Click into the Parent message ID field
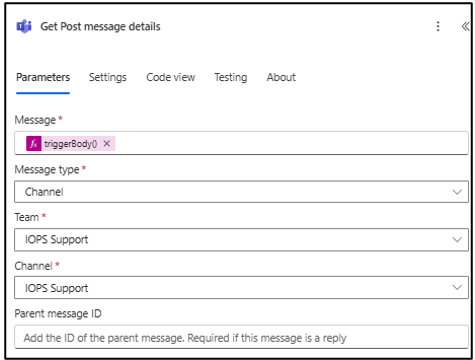 pos(241,337)
